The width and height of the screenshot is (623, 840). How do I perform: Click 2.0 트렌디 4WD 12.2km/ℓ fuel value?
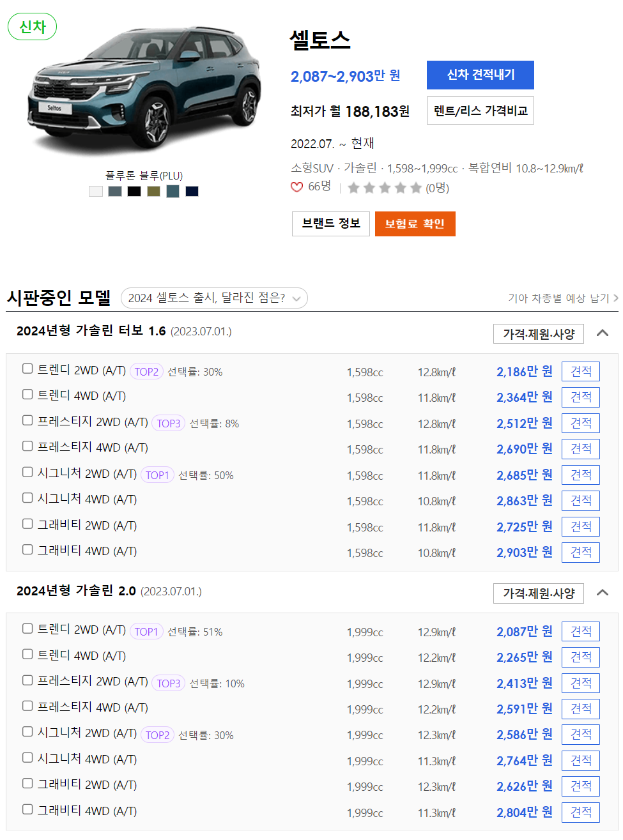click(x=437, y=658)
